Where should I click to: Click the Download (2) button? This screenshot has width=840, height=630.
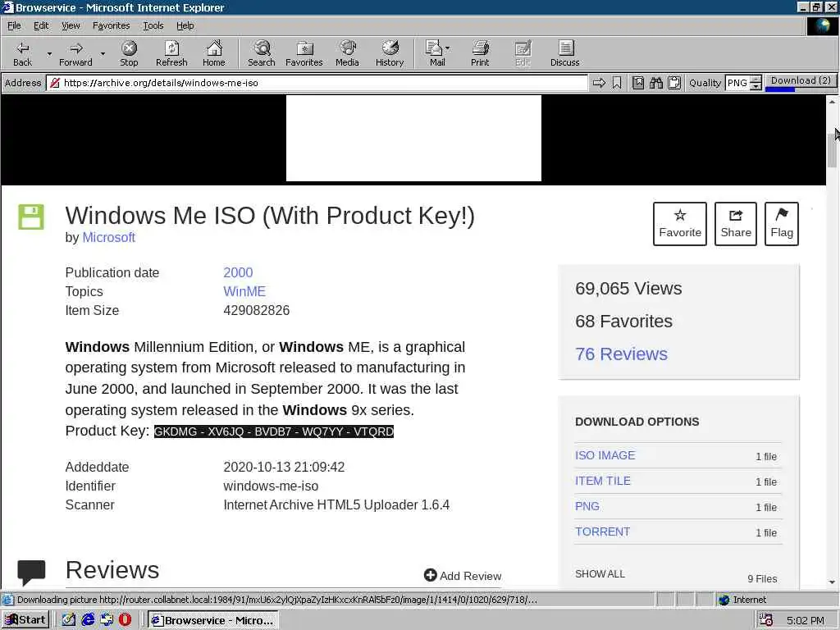[801, 81]
